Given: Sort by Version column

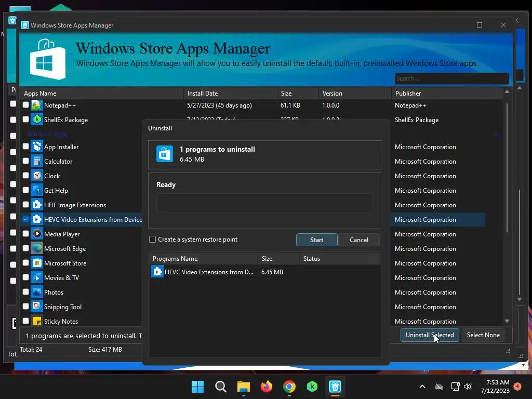Looking at the screenshot, I should click(x=355, y=94).
